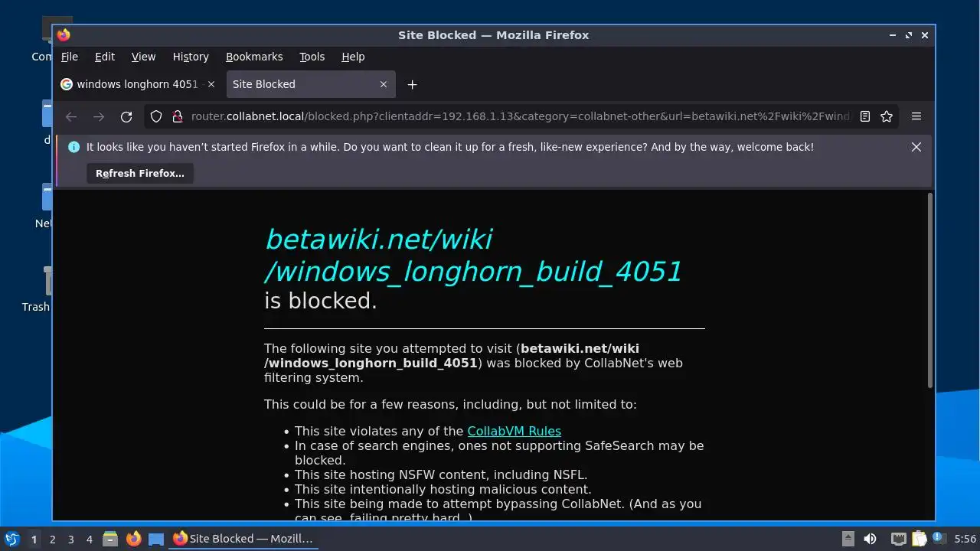Open the volume control in the tray
The width and height of the screenshot is (980, 551).
870,539
